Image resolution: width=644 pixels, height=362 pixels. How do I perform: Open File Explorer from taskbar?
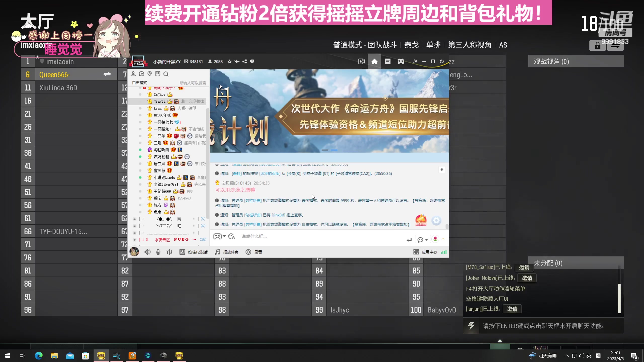point(54,356)
